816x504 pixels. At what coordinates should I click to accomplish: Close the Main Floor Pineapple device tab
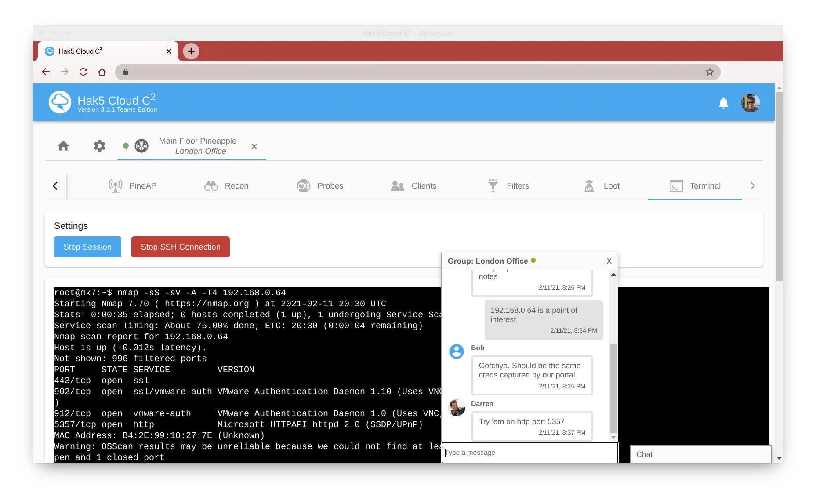(254, 146)
